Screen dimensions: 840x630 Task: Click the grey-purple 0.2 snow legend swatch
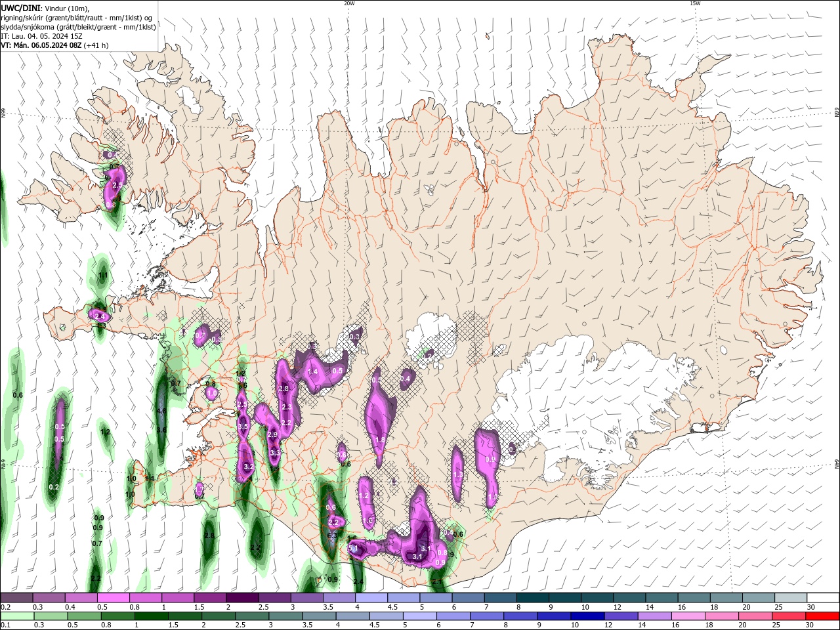click(x=16, y=598)
